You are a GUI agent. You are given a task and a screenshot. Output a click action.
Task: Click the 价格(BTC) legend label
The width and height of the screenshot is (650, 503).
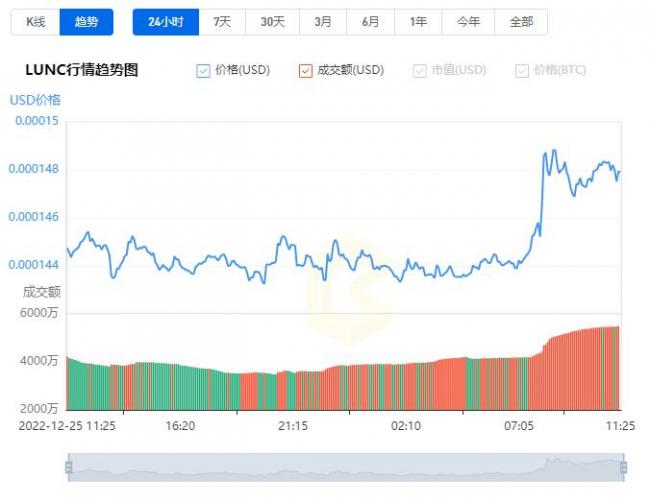pos(560,70)
